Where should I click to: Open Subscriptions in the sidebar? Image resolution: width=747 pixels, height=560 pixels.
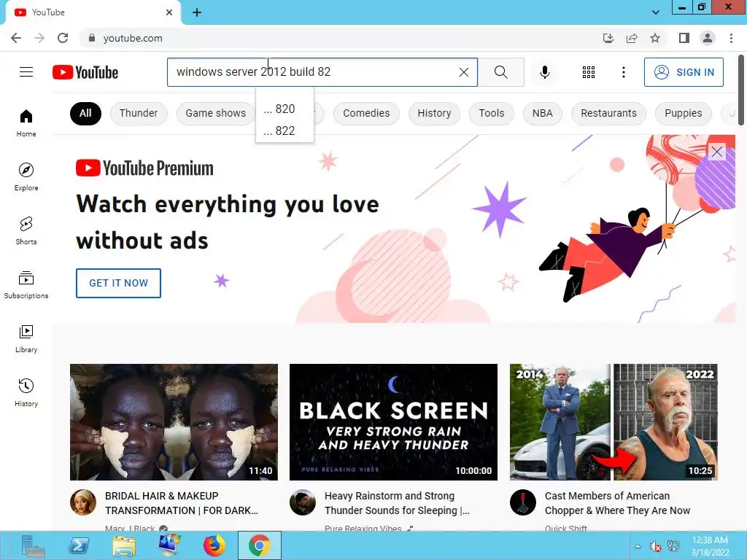pyautogui.click(x=26, y=284)
